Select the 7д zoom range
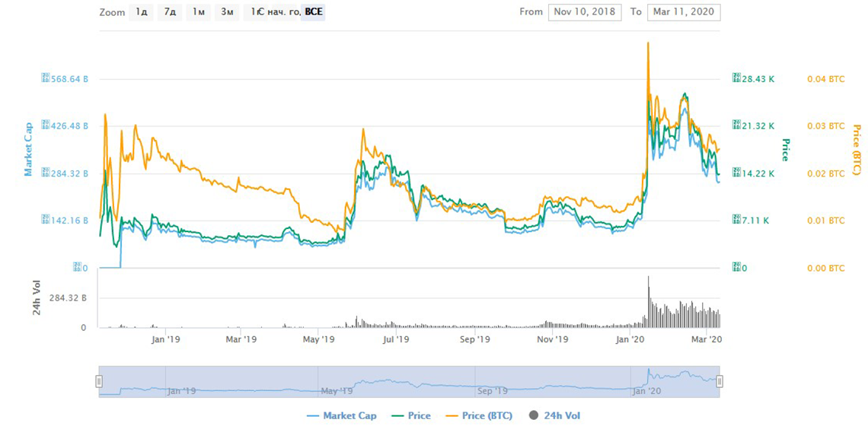The width and height of the screenshot is (868, 426). pyautogui.click(x=169, y=12)
